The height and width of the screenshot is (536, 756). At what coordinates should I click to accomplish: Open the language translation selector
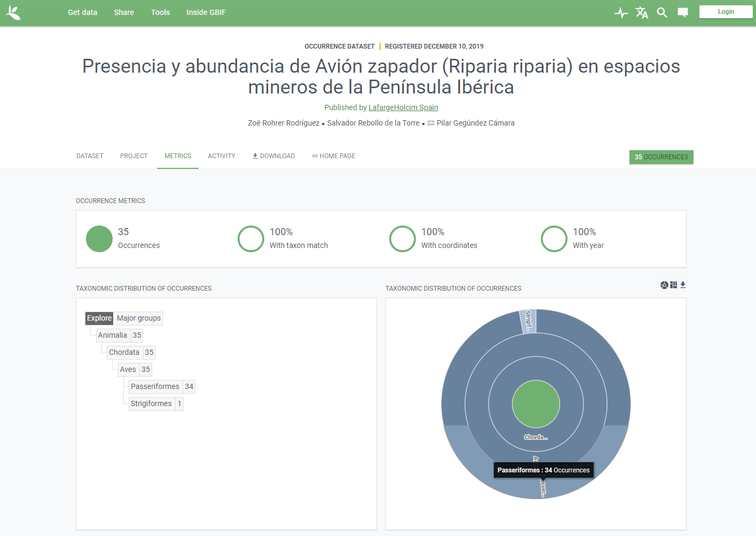click(642, 13)
